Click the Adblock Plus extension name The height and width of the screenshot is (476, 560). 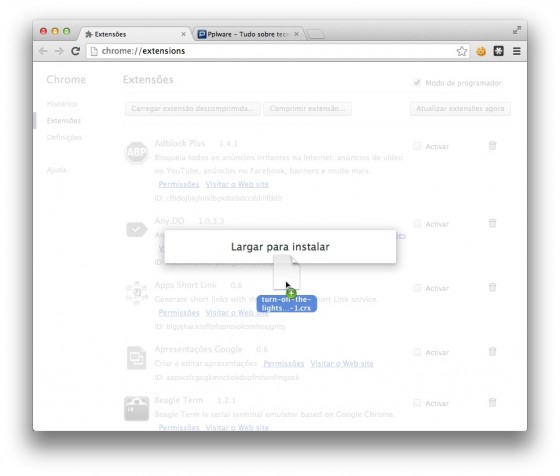pos(180,143)
